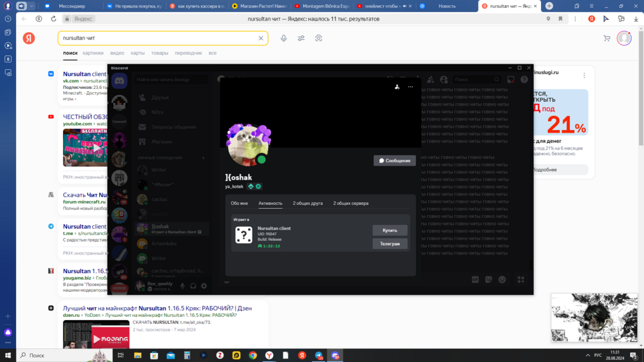This screenshot has height=362, width=644.
Task: Open the Лучший чит на майнкрафт Nursultan result
Action: point(157,308)
